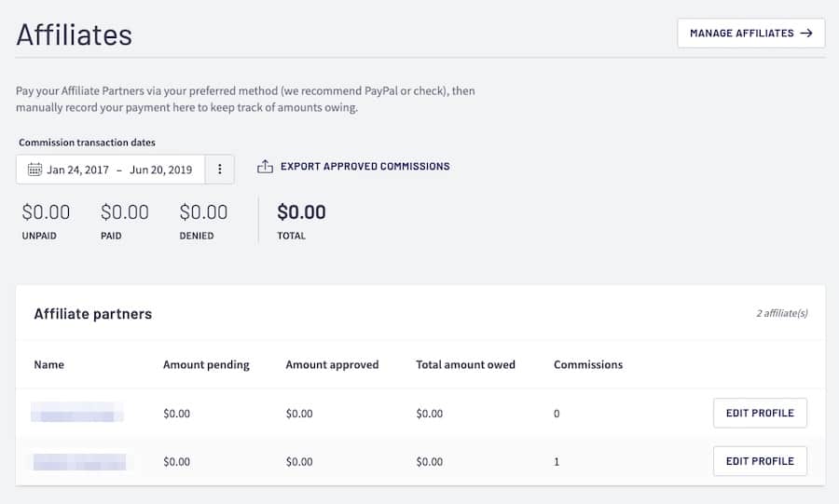Open the three-dot date options menu

tap(220, 170)
